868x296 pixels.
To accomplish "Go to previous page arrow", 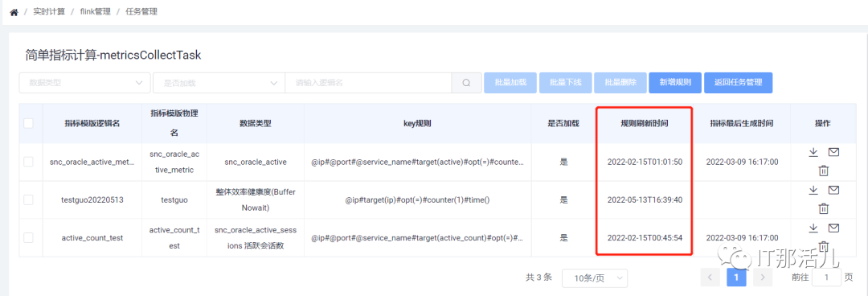I will point(710,277).
